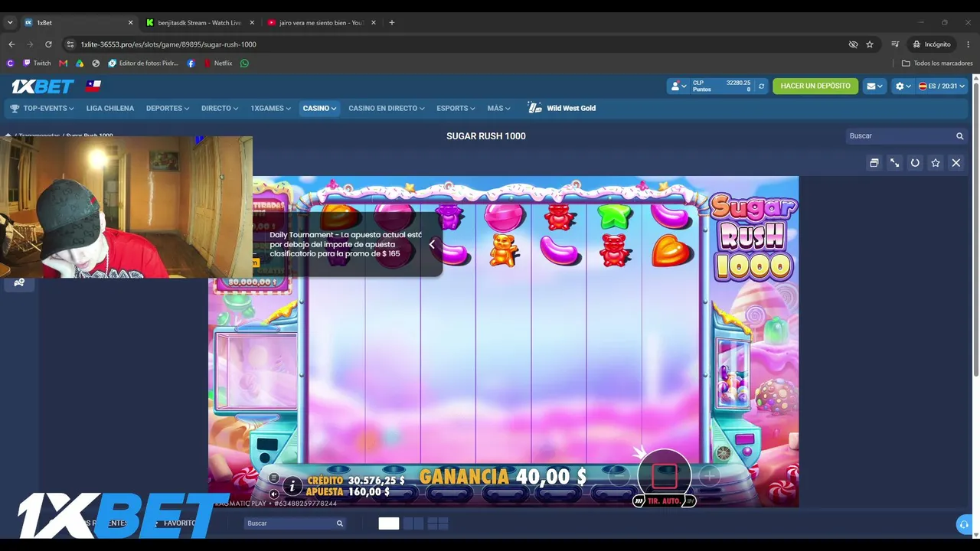Click the search magnifier beside the top Buscar field
Screen dimensions: 980x551
959,136
